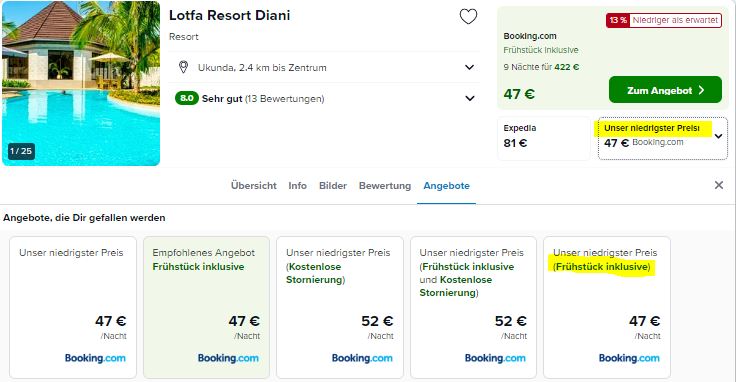Open the Expedia 81 € offer
The width and height of the screenshot is (736, 382).
tap(544, 138)
